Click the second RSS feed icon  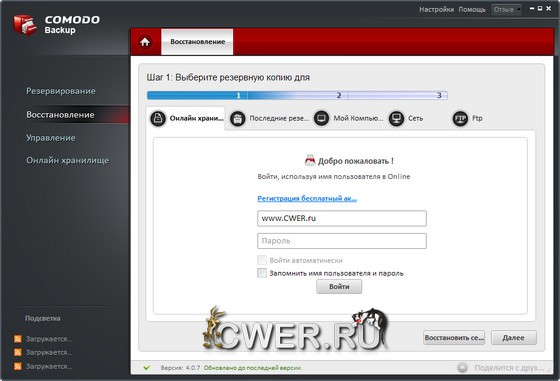point(18,352)
